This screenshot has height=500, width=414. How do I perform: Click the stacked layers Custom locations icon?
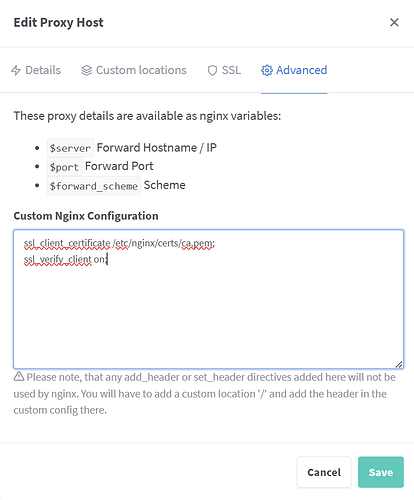pos(87,70)
